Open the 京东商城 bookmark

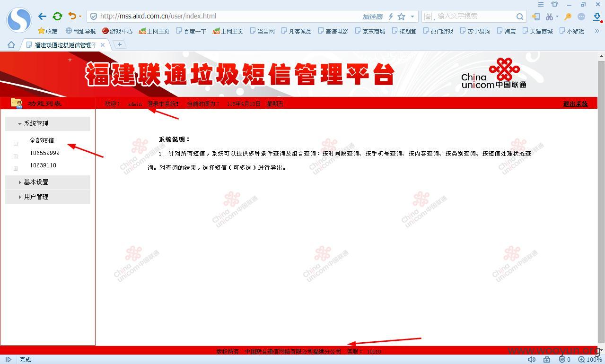pos(370,31)
